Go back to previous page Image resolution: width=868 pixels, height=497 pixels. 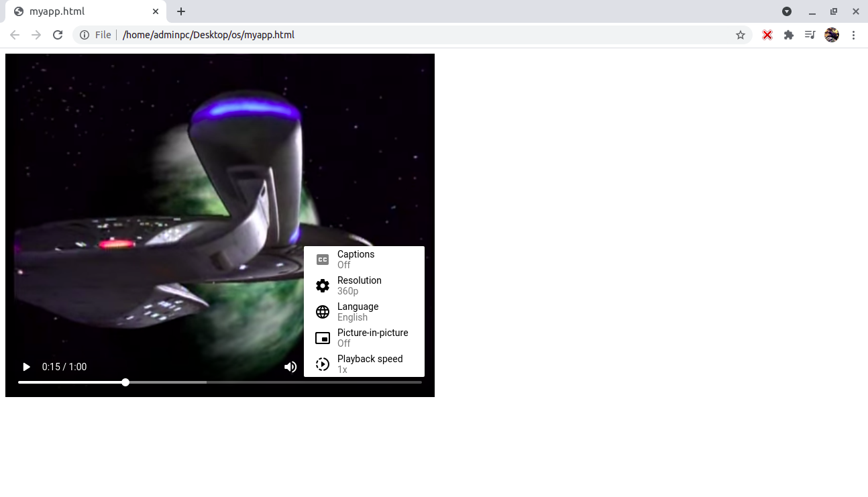pos(15,35)
